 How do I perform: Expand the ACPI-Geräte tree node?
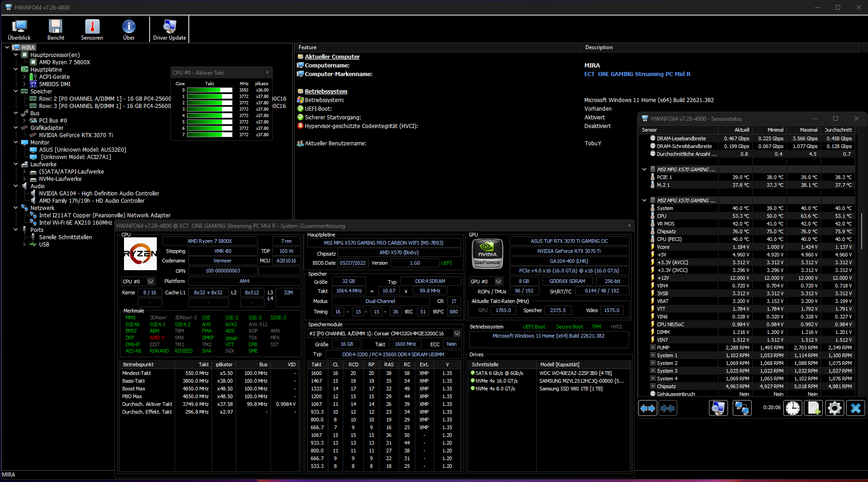tap(25, 77)
